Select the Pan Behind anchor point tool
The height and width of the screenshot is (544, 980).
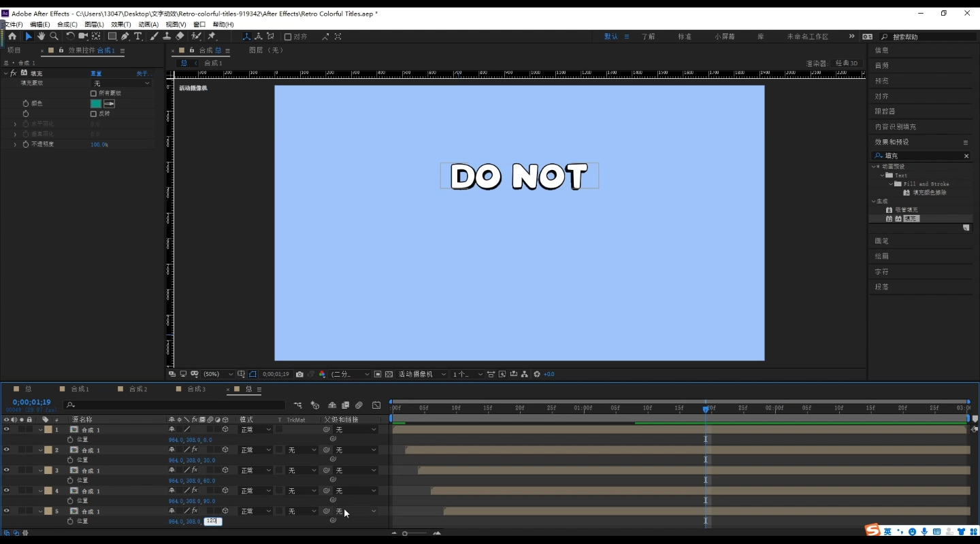click(x=96, y=36)
